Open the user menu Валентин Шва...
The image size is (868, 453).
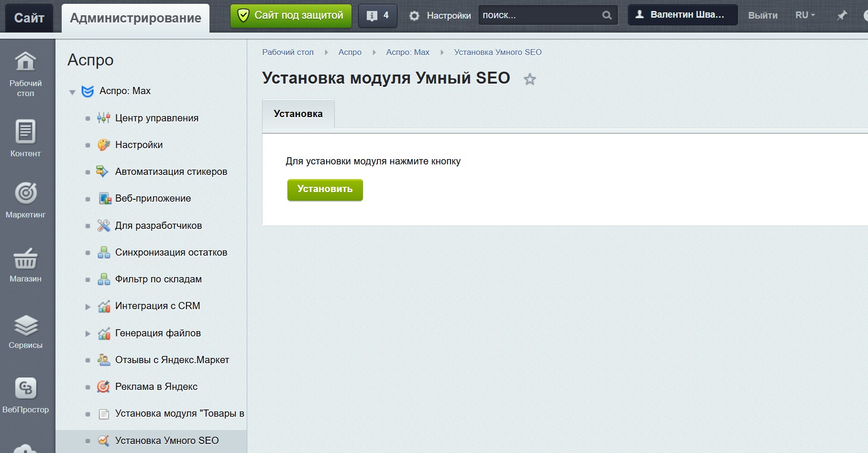(682, 15)
